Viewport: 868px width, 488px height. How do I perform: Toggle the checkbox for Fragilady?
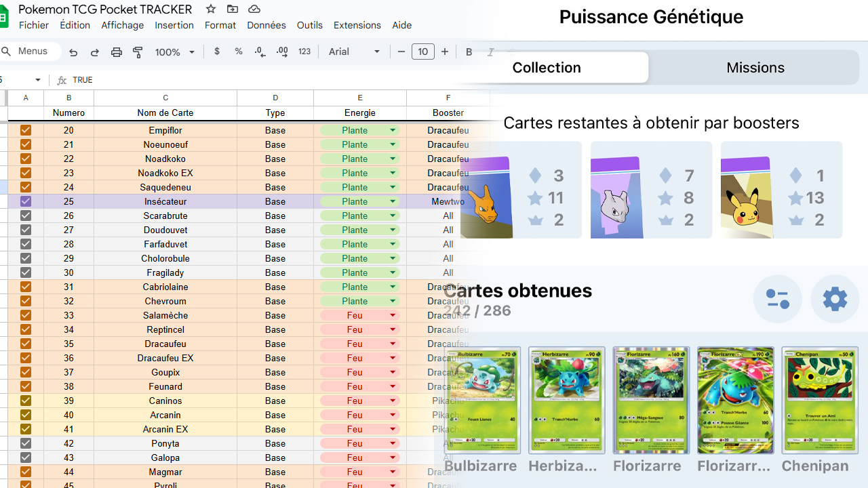[x=26, y=272]
